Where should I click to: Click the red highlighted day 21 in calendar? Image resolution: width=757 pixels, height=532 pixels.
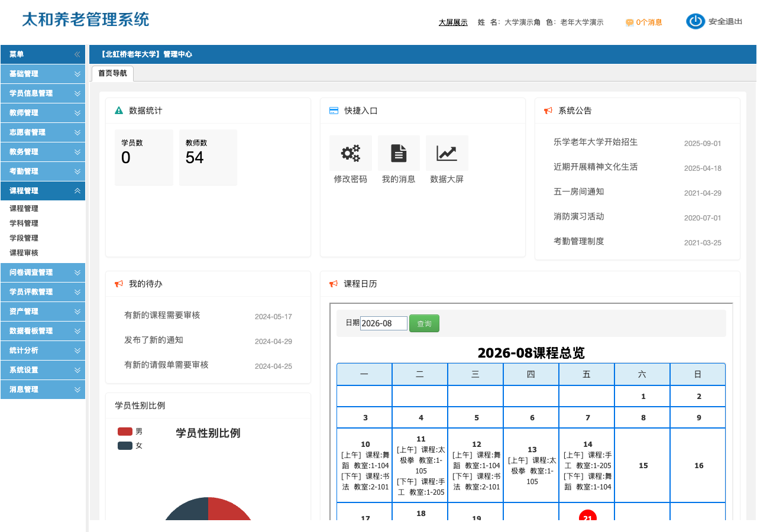tap(587, 517)
